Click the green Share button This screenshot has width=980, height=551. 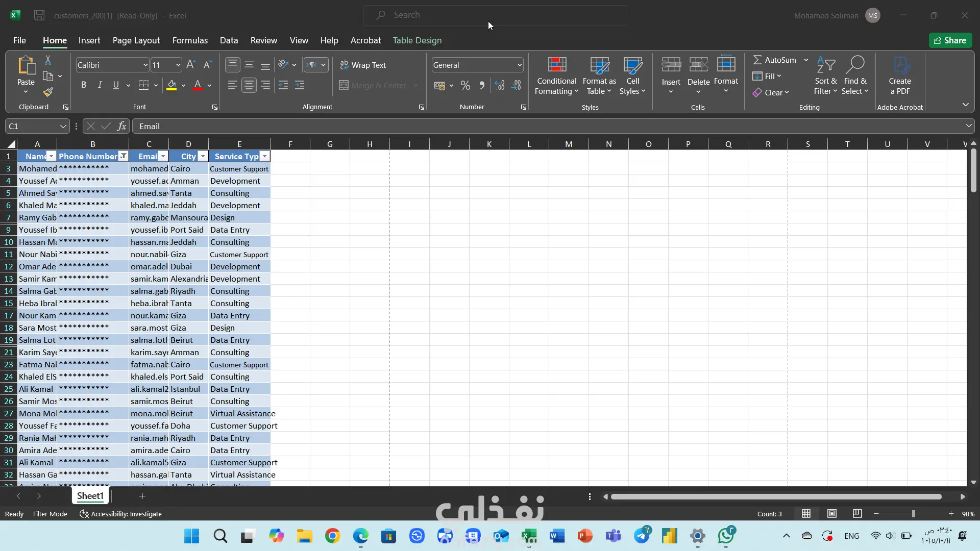point(950,40)
